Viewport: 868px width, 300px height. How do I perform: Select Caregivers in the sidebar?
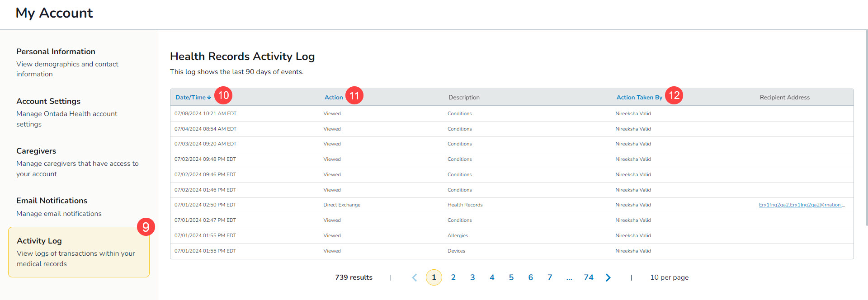(36, 151)
